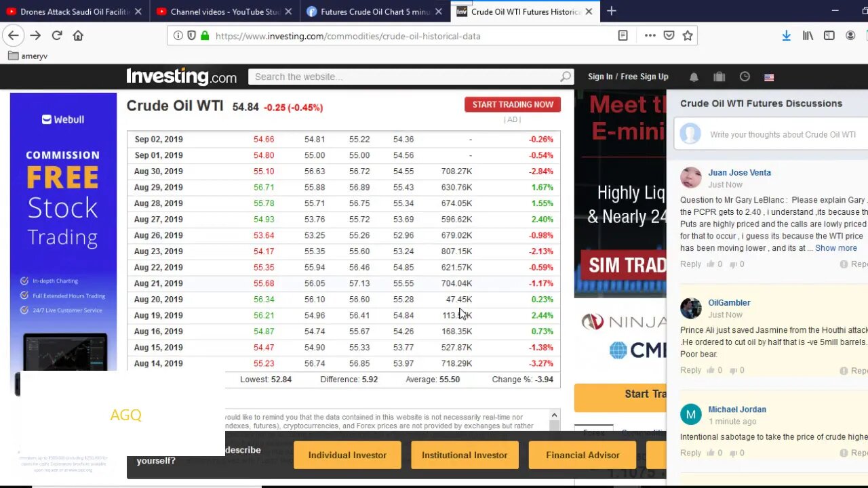Image resolution: width=868 pixels, height=488 pixels.
Task: Select the Aug 19, 2019 change 2.44%
Action: 542,315
